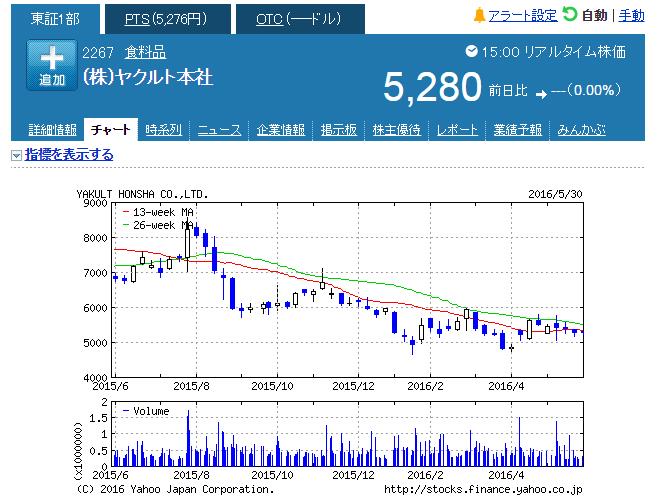Screen dimensions: 658x502
Task: Click the 2016 Yahoo Japan Corporation copyright text
Action: tap(175, 489)
